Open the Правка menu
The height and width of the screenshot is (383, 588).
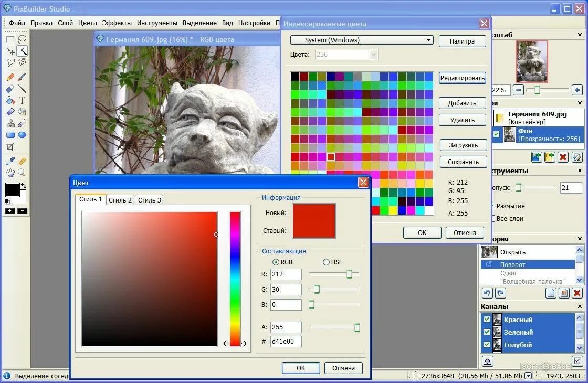click(x=41, y=23)
